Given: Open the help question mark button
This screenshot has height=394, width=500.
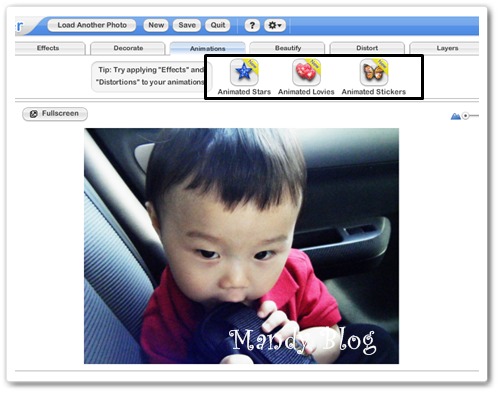Looking at the screenshot, I should click(252, 25).
